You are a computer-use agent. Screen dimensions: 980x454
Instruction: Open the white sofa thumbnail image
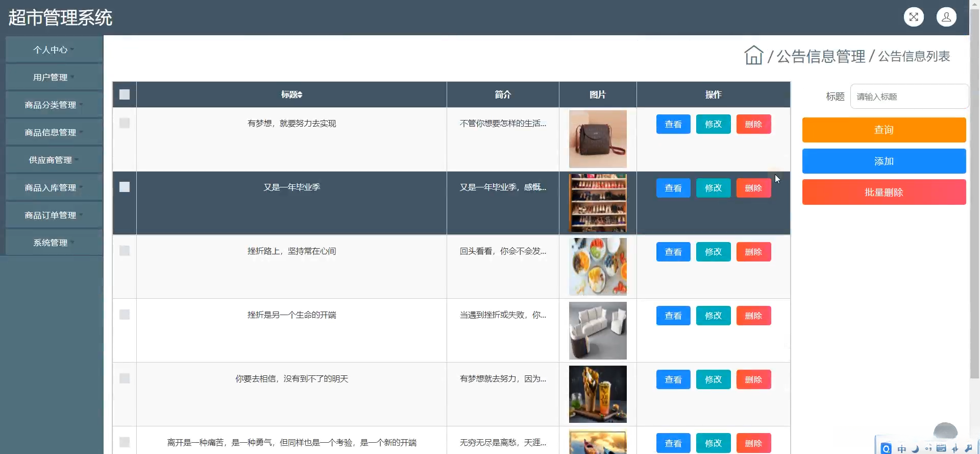(598, 330)
